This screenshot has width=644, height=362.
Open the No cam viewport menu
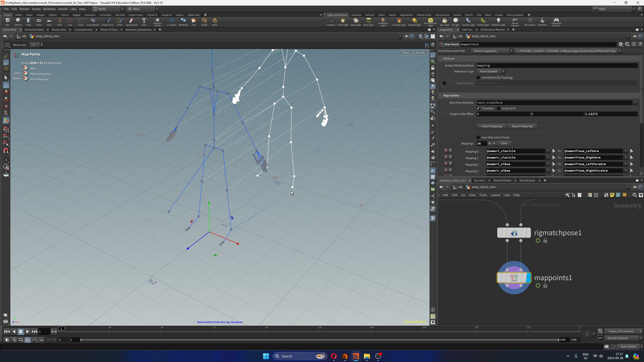click(420, 53)
